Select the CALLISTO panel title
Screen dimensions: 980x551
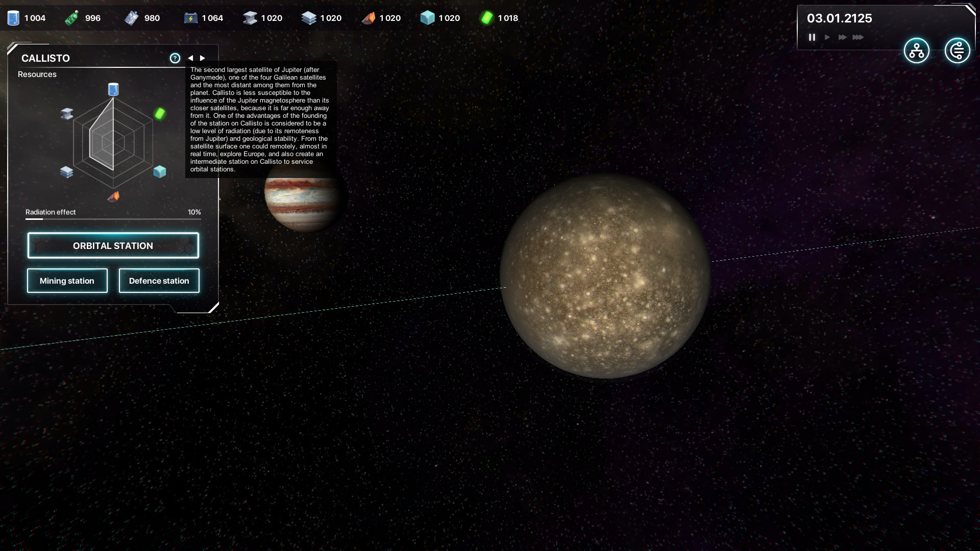point(45,58)
